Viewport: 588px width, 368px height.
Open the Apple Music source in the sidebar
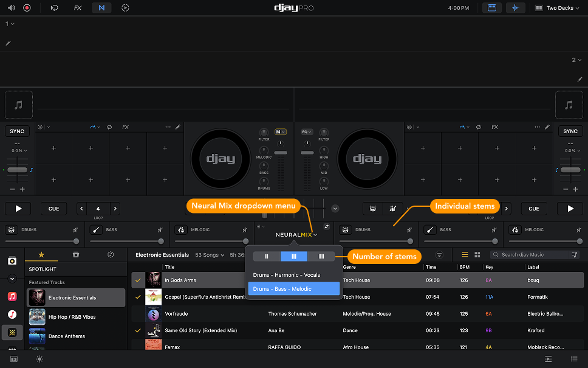coord(12,296)
